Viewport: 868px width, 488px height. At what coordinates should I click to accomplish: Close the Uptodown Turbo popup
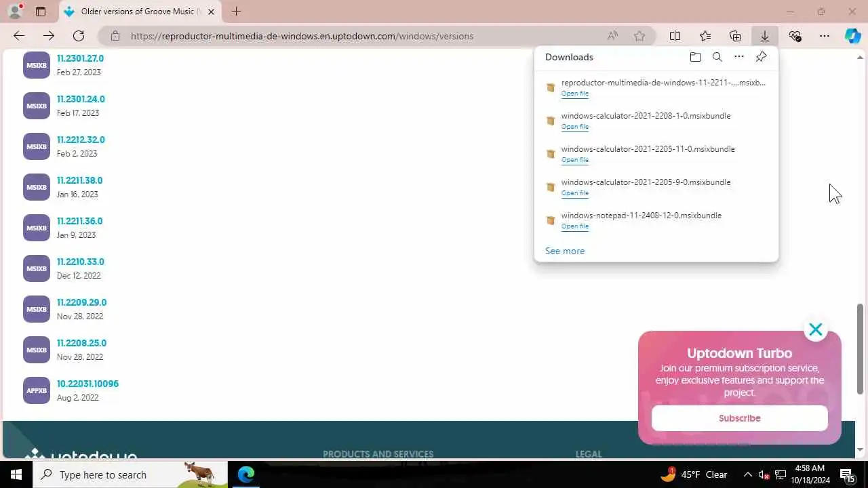click(815, 330)
